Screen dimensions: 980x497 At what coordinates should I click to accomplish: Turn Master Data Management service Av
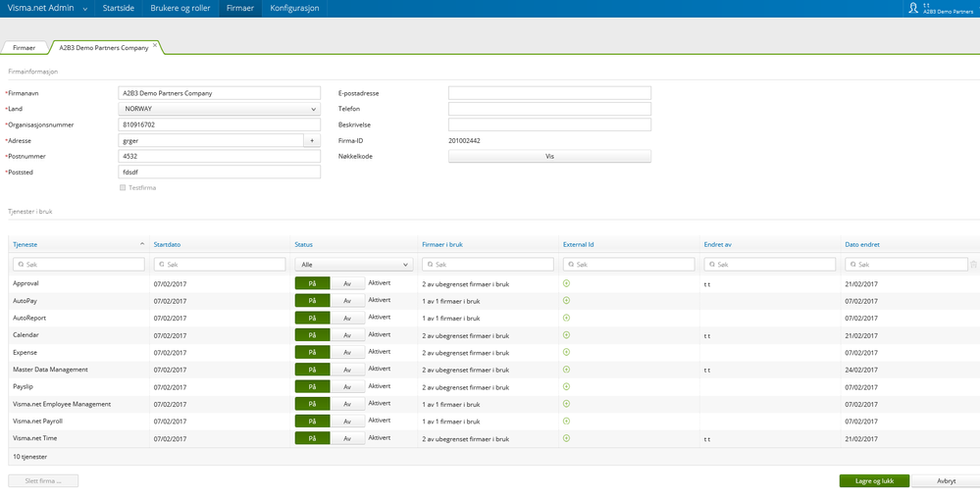click(347, 370)
